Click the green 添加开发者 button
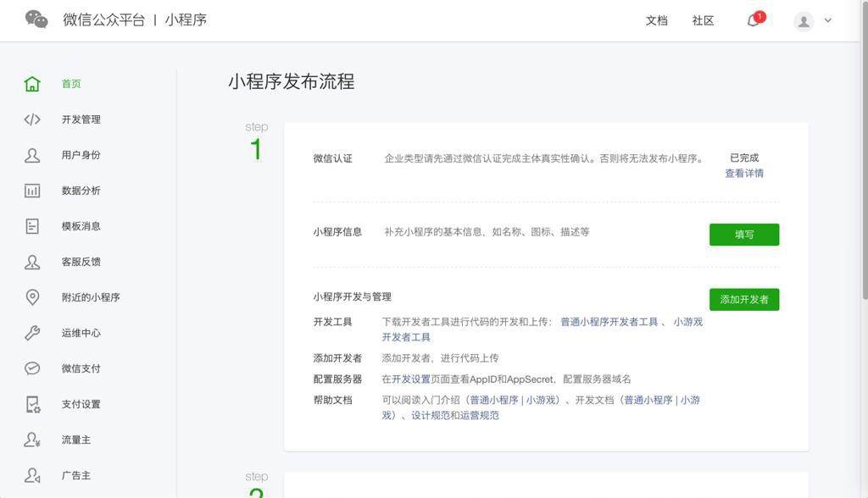This screenshot has height=498, width=868. pyautogui.click(x=744, y=299)
